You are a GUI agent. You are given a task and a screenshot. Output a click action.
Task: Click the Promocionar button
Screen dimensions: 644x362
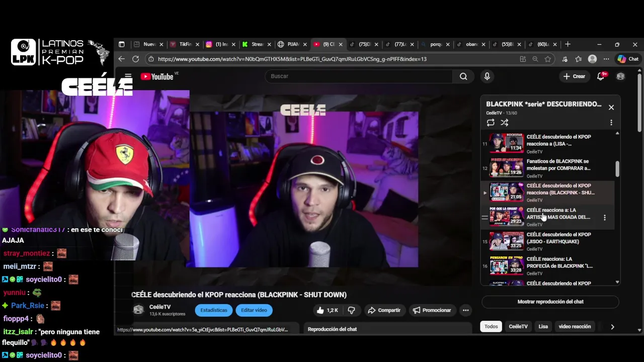point(432,310)
